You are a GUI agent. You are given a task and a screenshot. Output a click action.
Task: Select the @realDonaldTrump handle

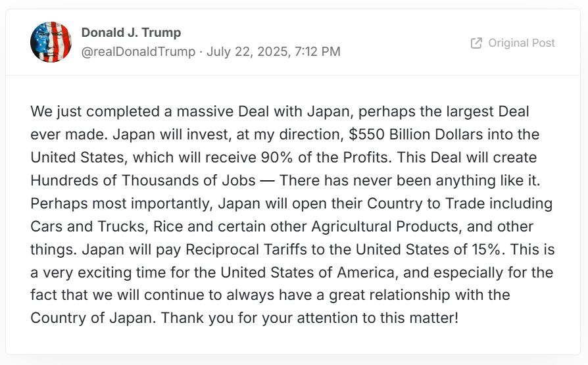(138, 51)
